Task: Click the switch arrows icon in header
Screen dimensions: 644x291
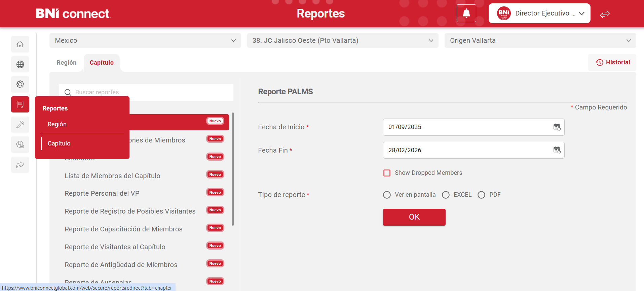Action: [605, 14]
